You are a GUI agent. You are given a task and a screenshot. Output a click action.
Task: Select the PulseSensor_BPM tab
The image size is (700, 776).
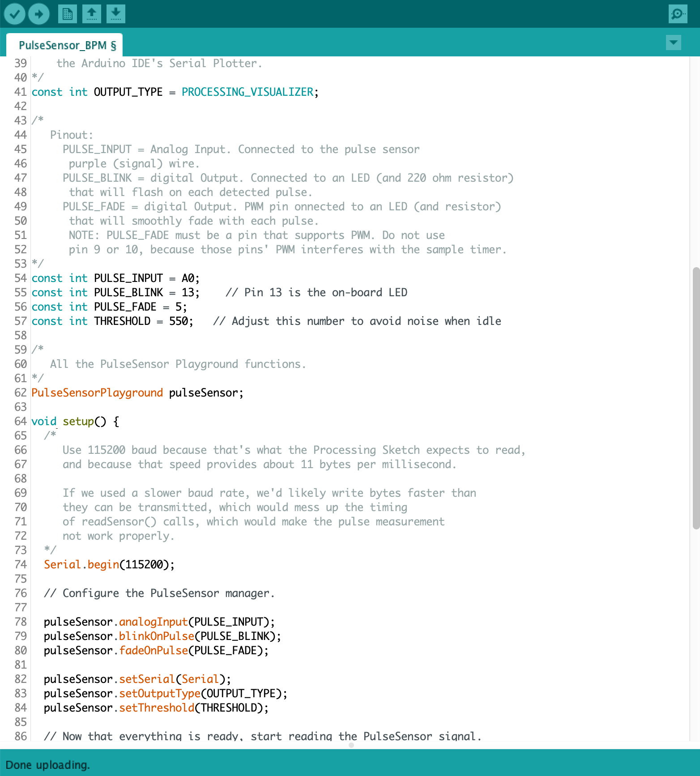pos(64,45)
